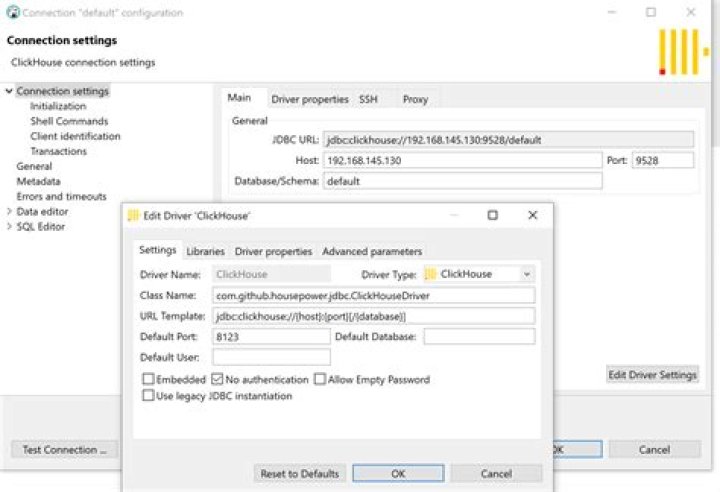Cancel the Edit Driver dialog
720x492 pixels.
[496, 473]
